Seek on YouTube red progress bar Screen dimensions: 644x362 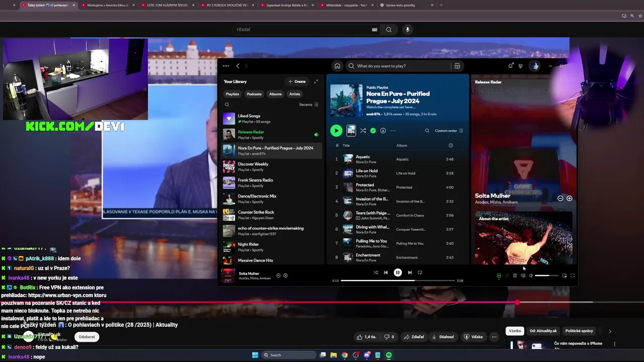[322, 303]
